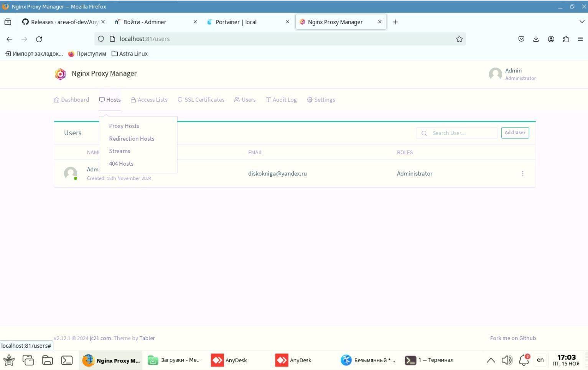Open Streams from the Hosts menu

coord(119,151)
